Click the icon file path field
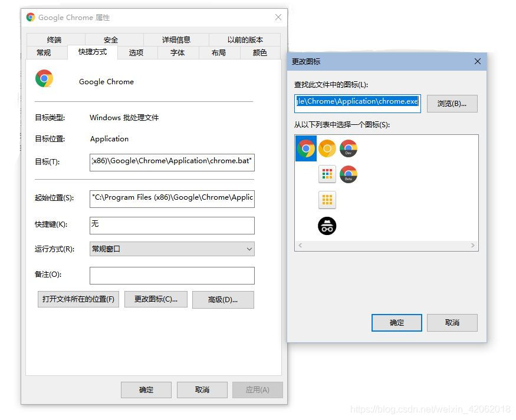 357,104
